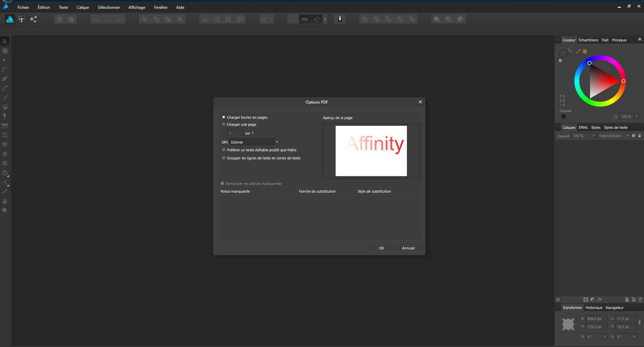Select the Transparency tool
This screenshot has height=347, width=644.
[x=5, y=116]
